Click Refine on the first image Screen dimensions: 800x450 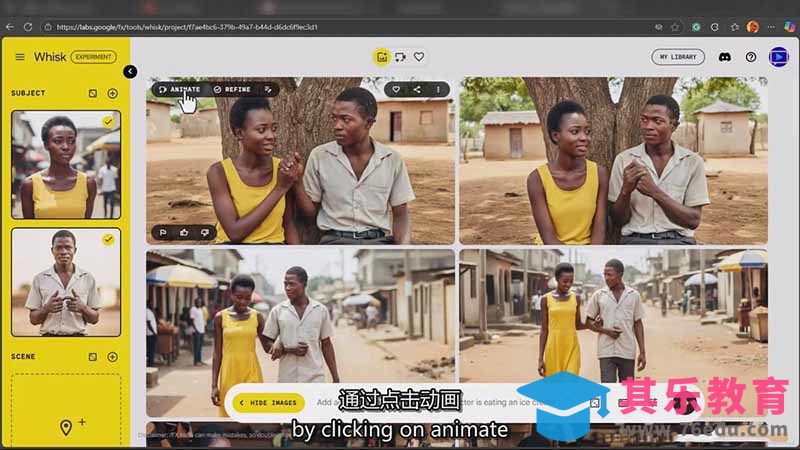point(232,89)
